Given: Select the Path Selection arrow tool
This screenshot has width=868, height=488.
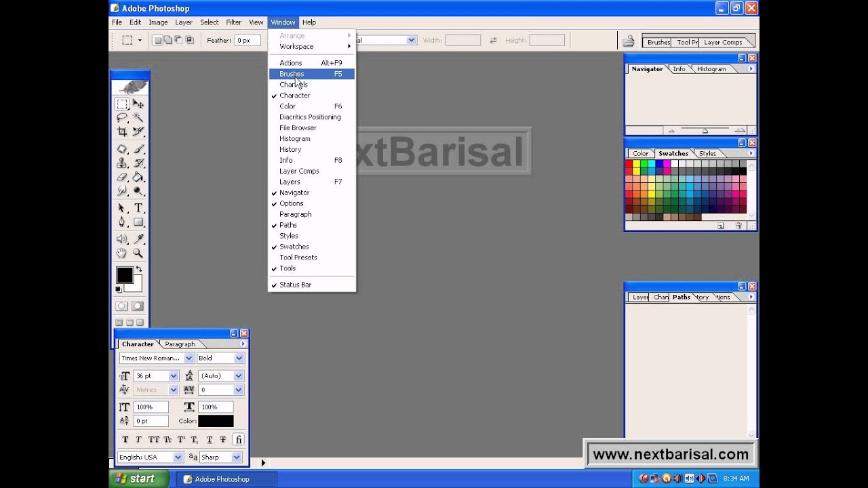Looking at the screenshot, I should pos(122,208).
